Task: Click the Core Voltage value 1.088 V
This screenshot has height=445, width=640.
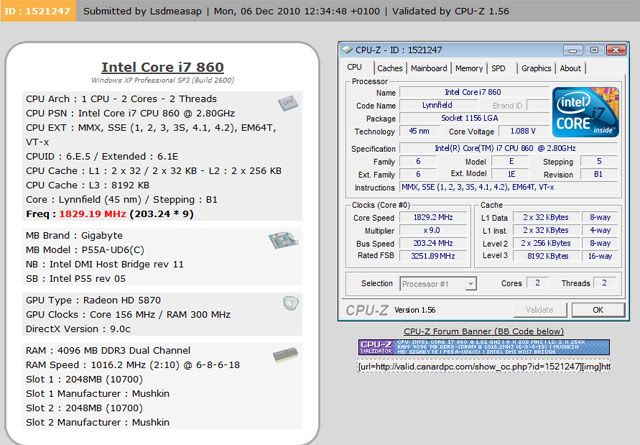Action: 523,131
